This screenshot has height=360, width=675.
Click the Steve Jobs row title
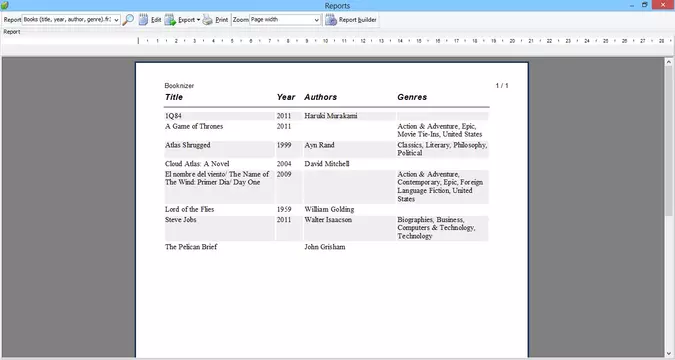point(180,220)
